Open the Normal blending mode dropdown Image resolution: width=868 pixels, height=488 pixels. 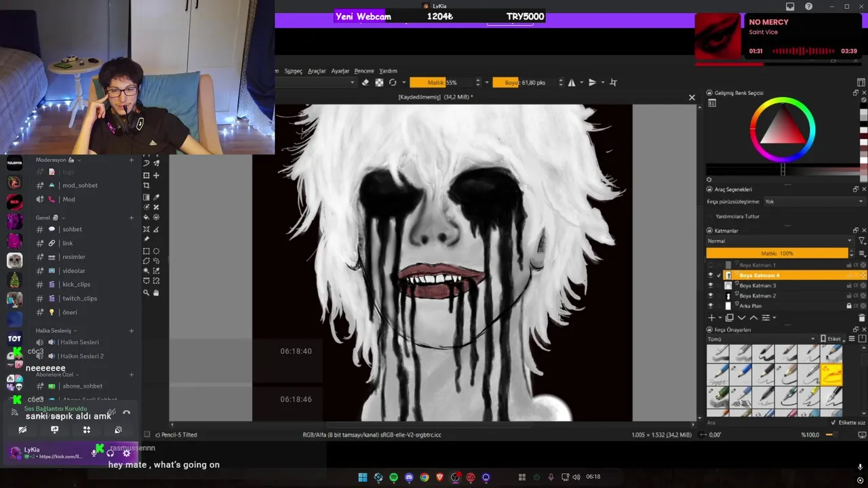pos(781,241)
